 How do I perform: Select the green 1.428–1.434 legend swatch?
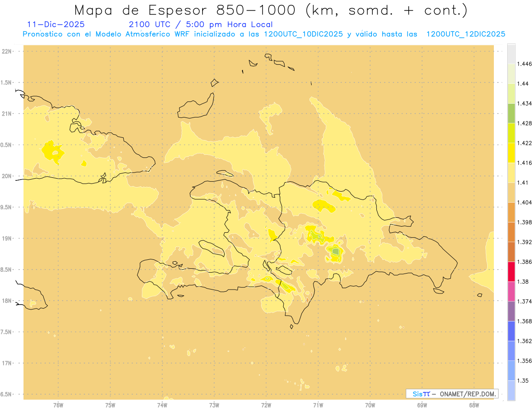pos(511,114)
